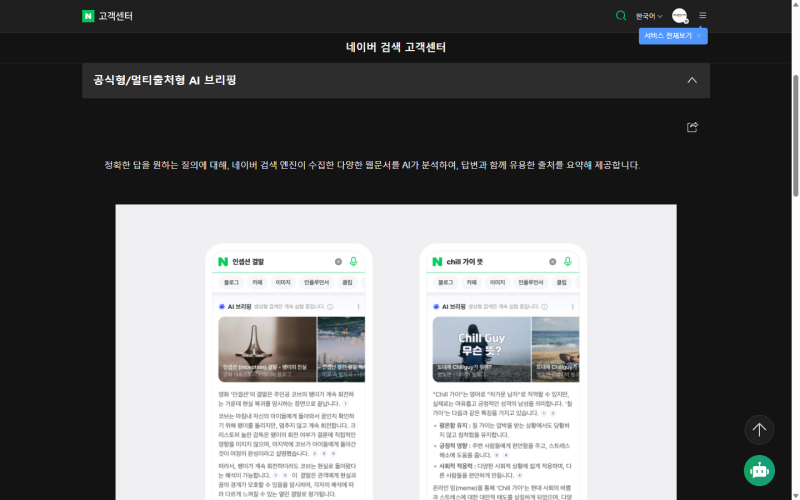Click the green Naver N logo in the header

pos(88,16)
